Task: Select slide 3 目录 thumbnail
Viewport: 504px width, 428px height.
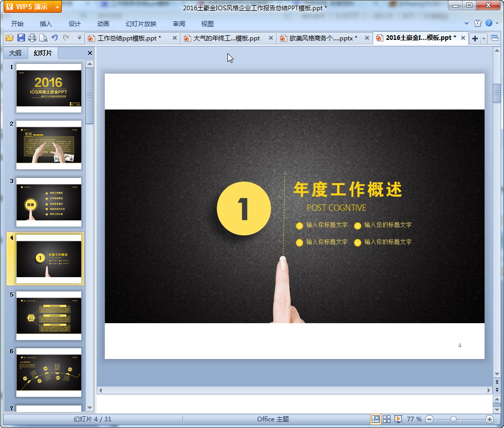Action: tap(49, 202)
